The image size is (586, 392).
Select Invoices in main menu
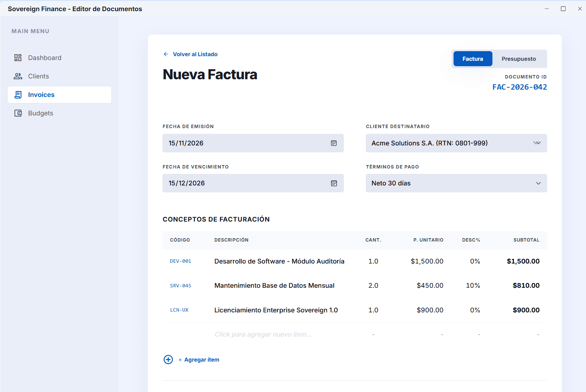coord(59,95)
